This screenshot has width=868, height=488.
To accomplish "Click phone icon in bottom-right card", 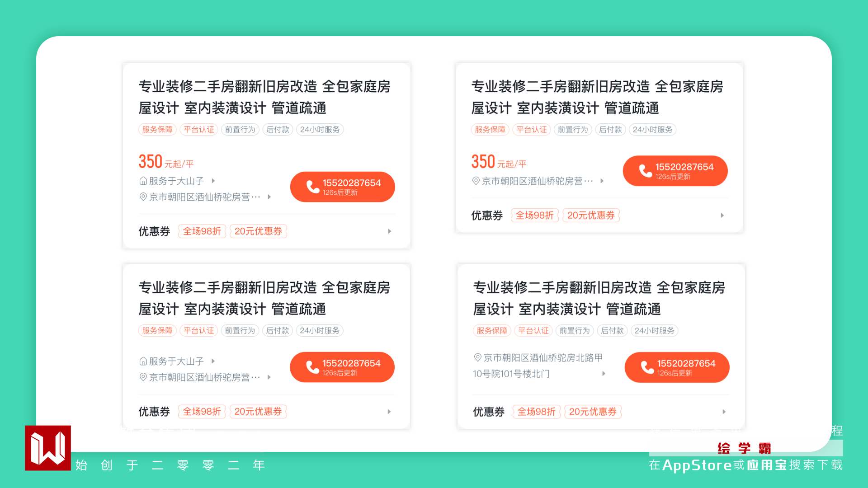I will pos(647,367).
